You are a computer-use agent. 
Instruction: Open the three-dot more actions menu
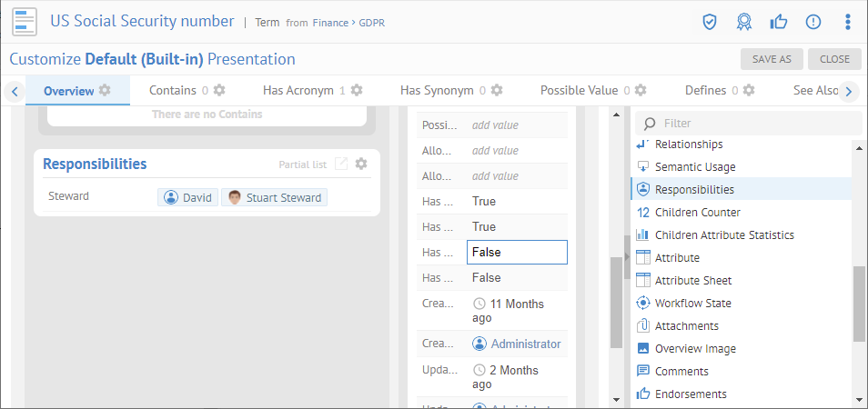(848, 22)
